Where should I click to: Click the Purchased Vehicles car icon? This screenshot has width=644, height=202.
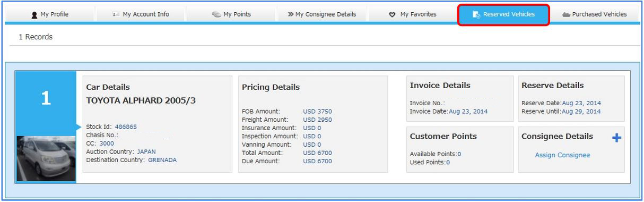pos(566,14)
